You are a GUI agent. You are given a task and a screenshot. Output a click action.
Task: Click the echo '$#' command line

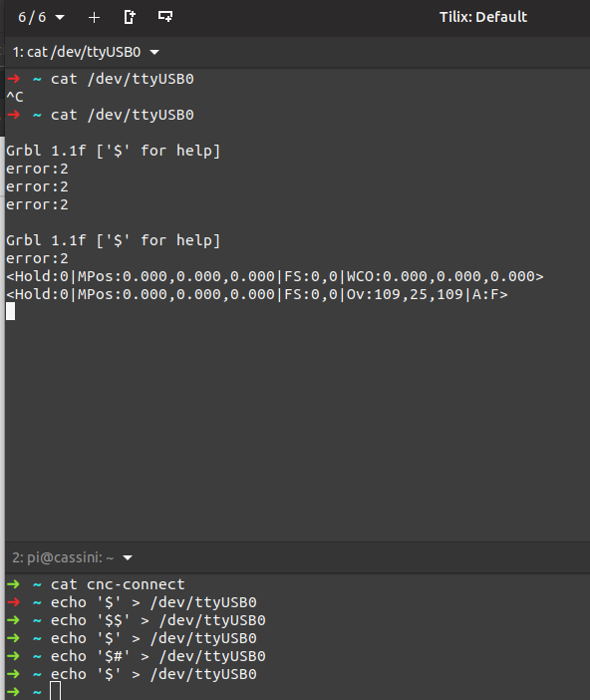(158, 656)
